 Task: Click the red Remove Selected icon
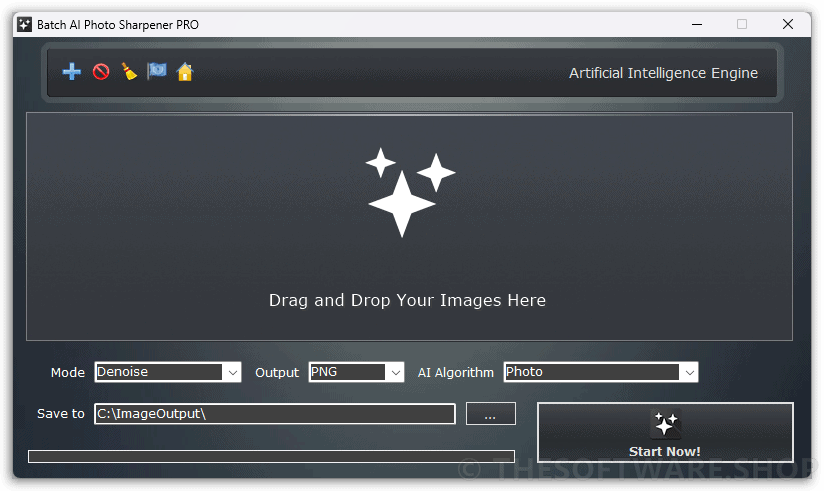pos(101,71)
